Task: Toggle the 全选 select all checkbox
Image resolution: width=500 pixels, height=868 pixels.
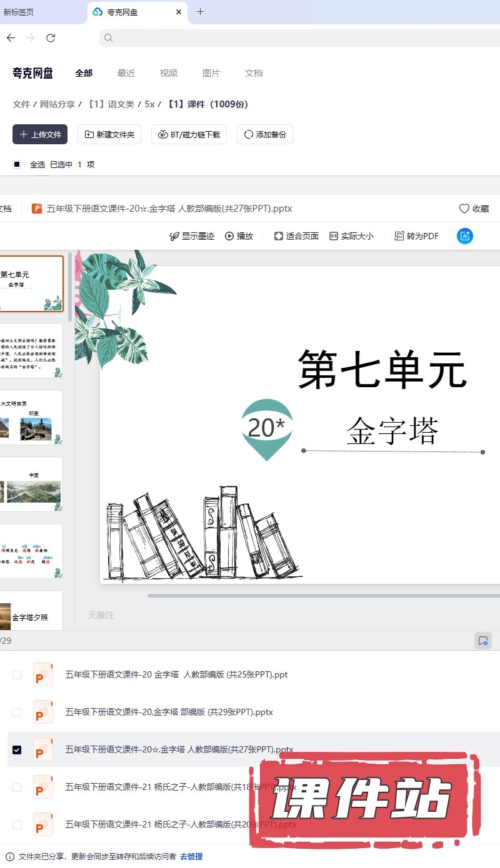Action: pyautogui.click(x=17, y=164)
